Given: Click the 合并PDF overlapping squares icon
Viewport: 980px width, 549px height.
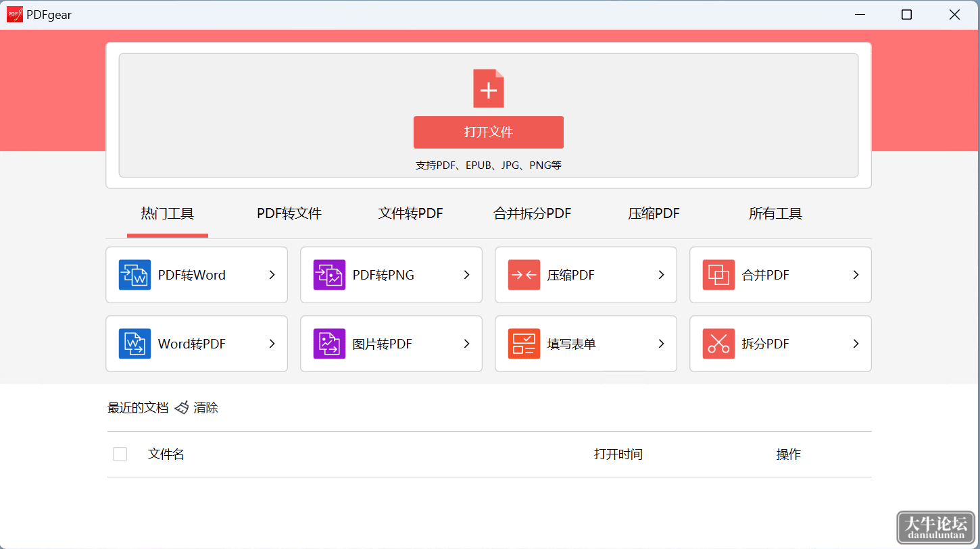Looking at the screenshot, I should pyautogui.click(x=718, y=275).
